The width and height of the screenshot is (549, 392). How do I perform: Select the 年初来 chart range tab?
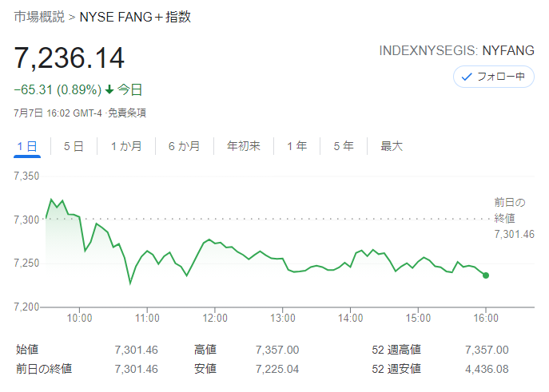(x=244, y=146)
